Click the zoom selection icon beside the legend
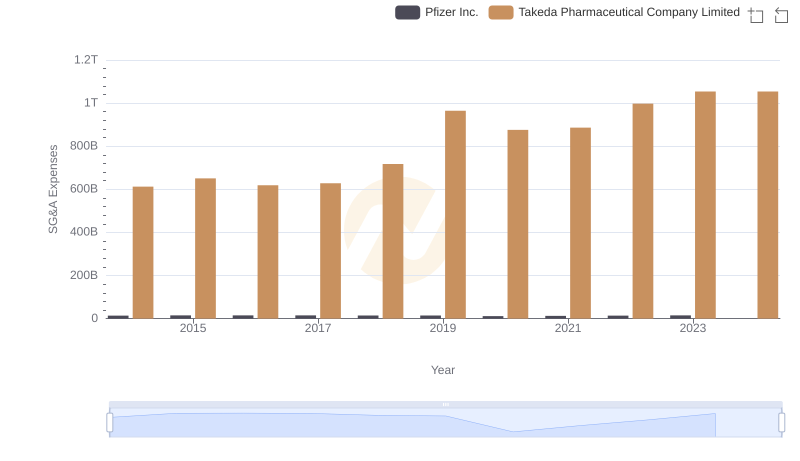 coord(756,15)
